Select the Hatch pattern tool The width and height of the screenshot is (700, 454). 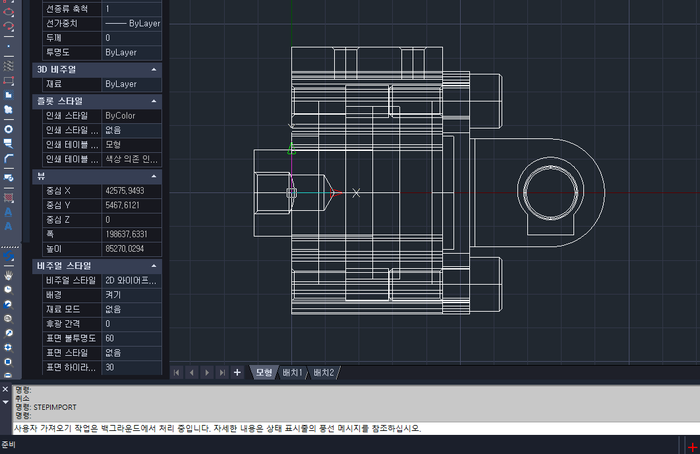pyautogui.click(x=9, y=64)
